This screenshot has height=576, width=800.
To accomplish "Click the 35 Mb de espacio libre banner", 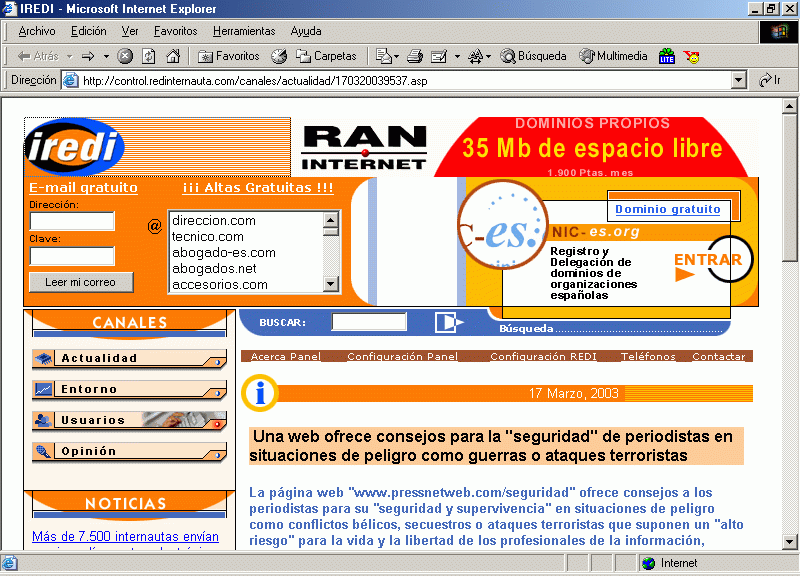I will click(592, 148).
